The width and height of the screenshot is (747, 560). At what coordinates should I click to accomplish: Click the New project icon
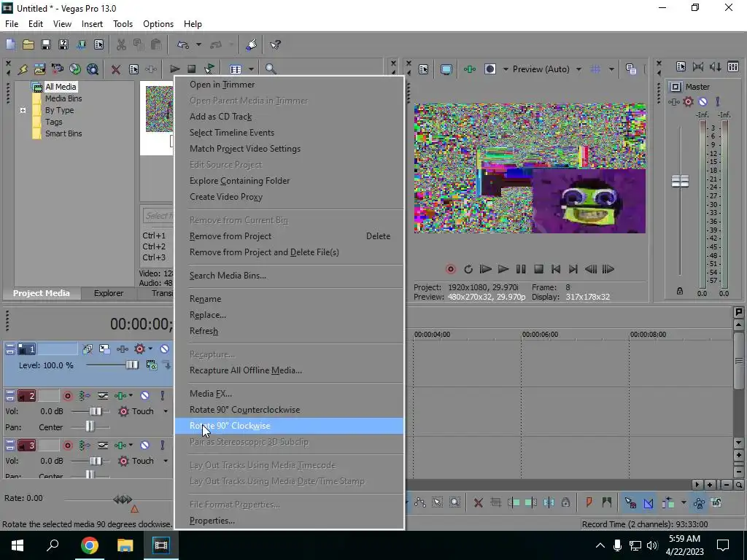[10, 44]
